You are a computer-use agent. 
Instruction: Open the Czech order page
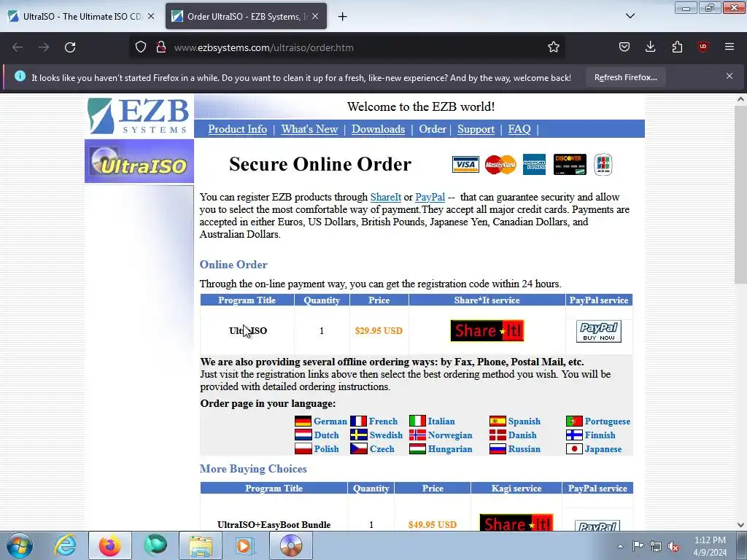[x=382, y=449]
